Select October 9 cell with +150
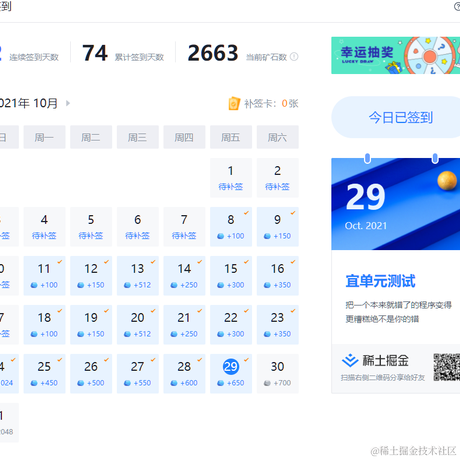460x460 pixels. (277, 227)
